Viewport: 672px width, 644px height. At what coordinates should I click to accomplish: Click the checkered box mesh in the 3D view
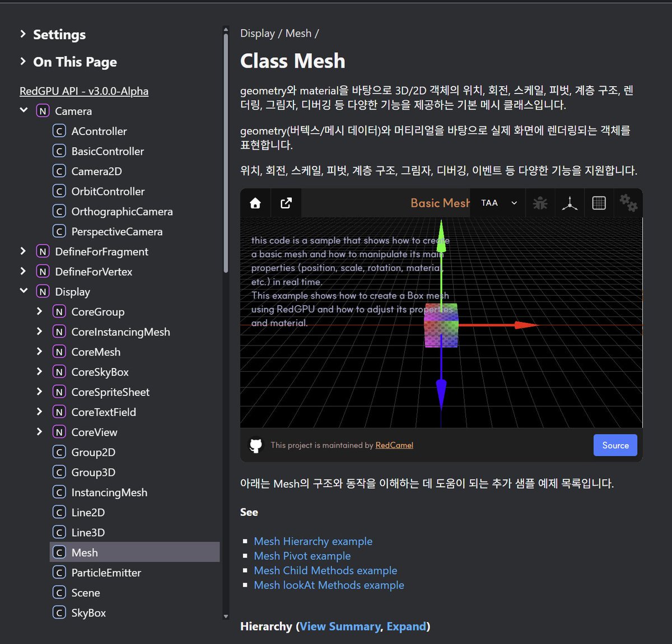441,325
